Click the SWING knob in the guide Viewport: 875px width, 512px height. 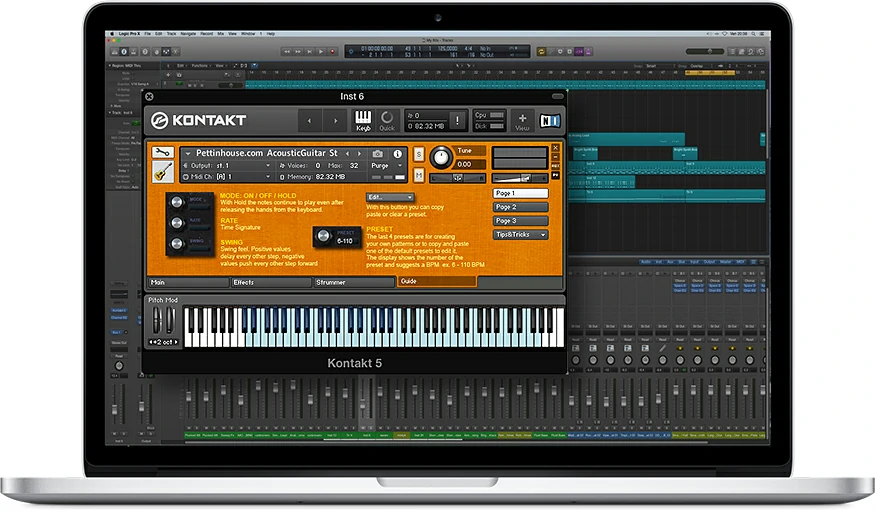tap(177, 244)
